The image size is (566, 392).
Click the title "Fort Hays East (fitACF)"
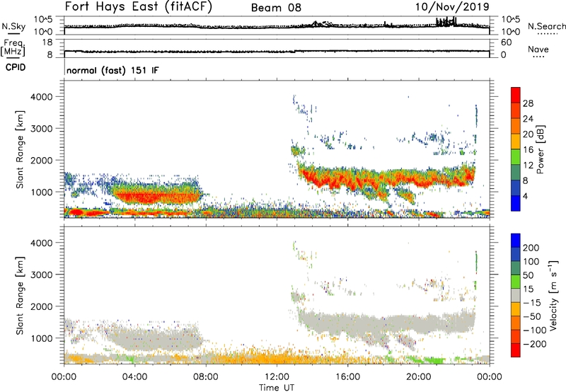[139, 6]
